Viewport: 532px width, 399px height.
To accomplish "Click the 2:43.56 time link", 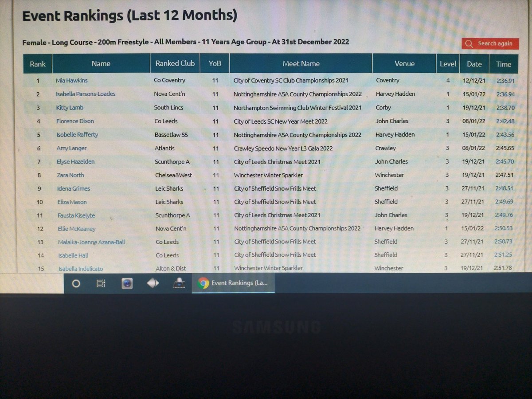I will [505, 135].
